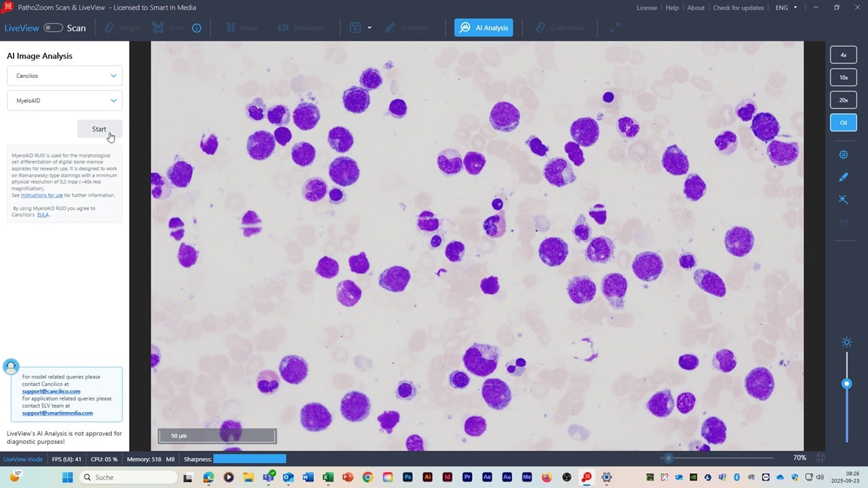Click the License menu item
The width and height of the screenshot is (868, 488).
[x=646, y=8]
